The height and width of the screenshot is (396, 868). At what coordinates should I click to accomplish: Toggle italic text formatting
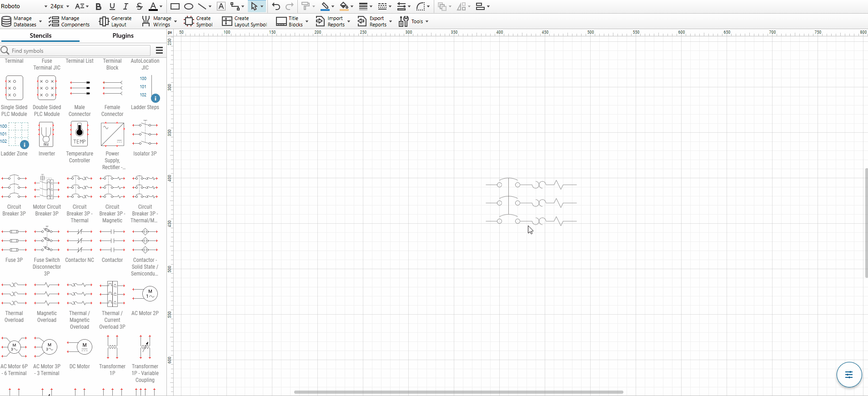(x=126, y=6)
